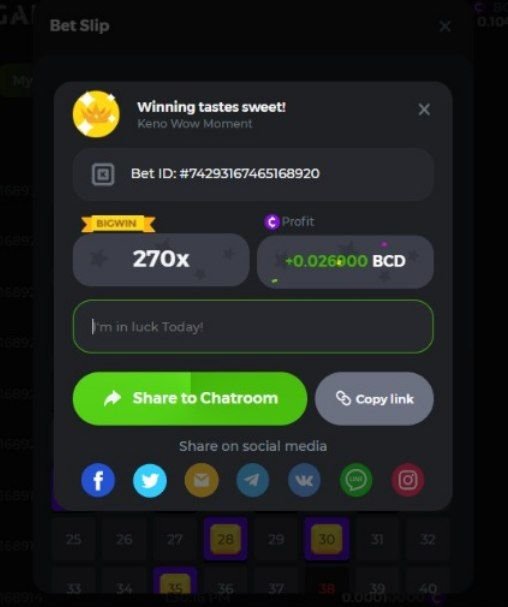Close the Bet Slip panel
This screenshot has width=508, height=607.
[445, 26]
